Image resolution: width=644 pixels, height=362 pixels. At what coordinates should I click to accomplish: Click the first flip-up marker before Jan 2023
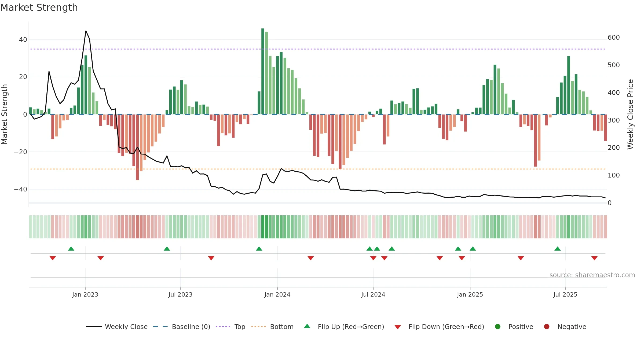pyautogui.click(x=71, y=249)
